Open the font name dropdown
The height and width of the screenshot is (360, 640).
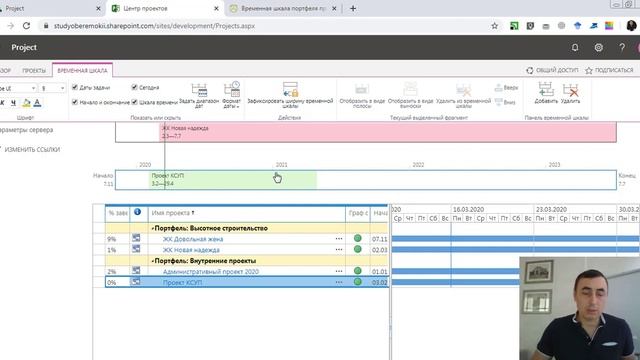(x=33, y=88)
